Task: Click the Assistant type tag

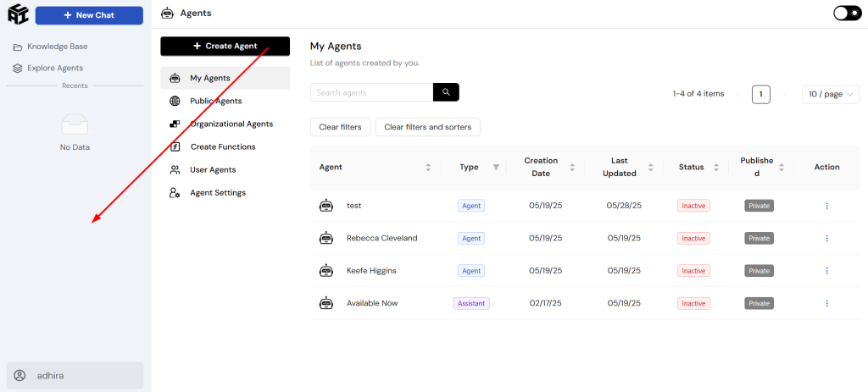Action: click(x=471, y=304)
